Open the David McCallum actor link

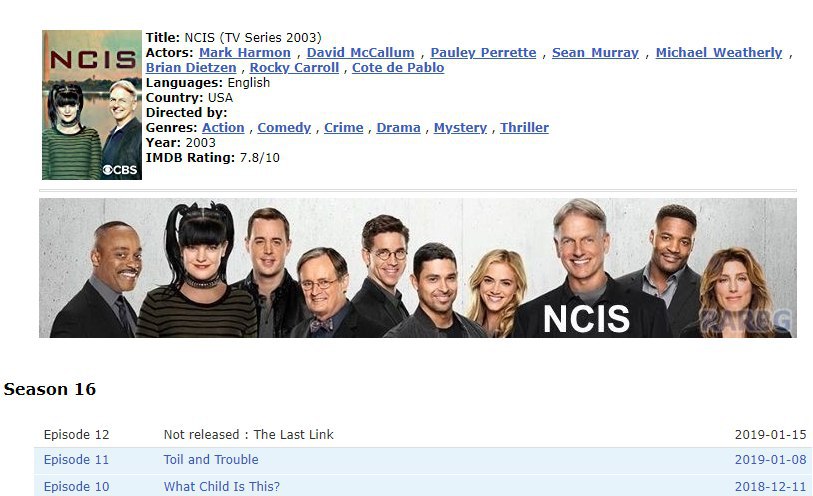pos(360,53)
